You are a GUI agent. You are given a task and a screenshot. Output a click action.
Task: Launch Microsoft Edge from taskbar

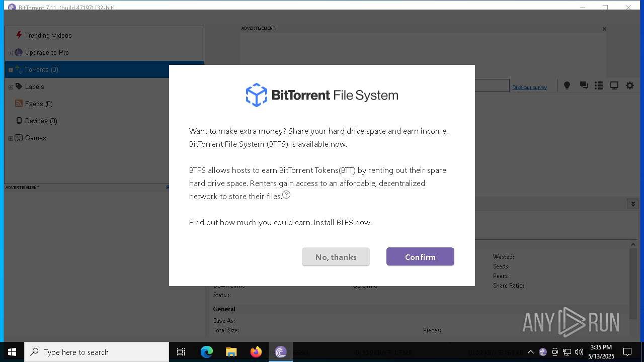(x=207, y=352)
